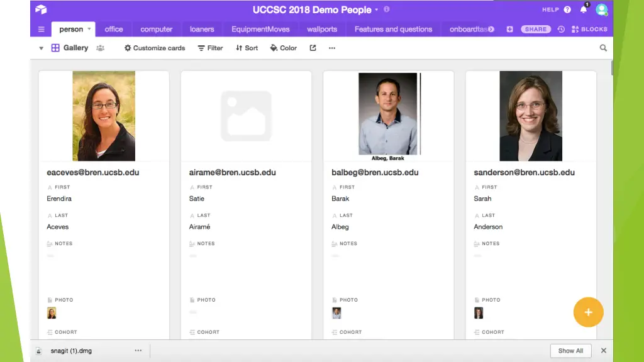The height and width of the screenshot is (362, 644).
Task: Open record sanderson@bren.ucsb.edu
Action: [x=524, y=172]
